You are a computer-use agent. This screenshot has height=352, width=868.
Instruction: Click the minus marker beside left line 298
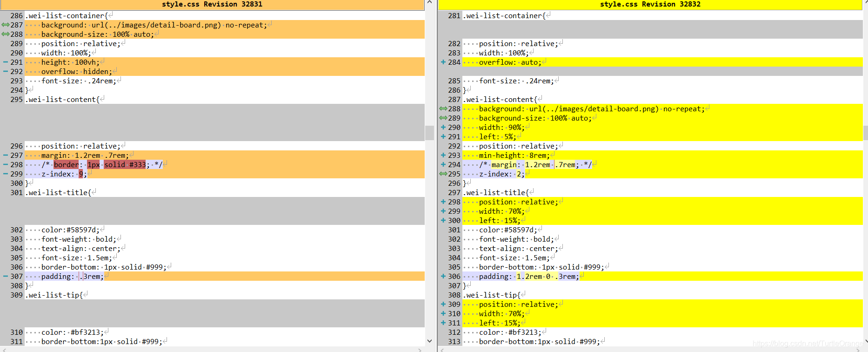(5, 164)
